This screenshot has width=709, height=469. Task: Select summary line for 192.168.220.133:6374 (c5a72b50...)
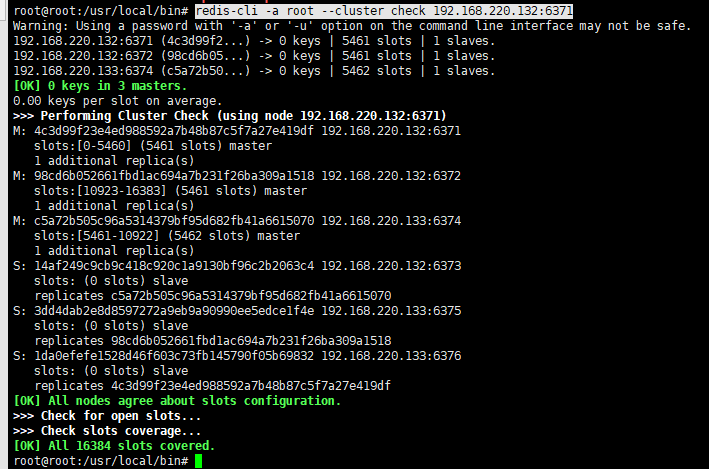(x=254, y=71)
